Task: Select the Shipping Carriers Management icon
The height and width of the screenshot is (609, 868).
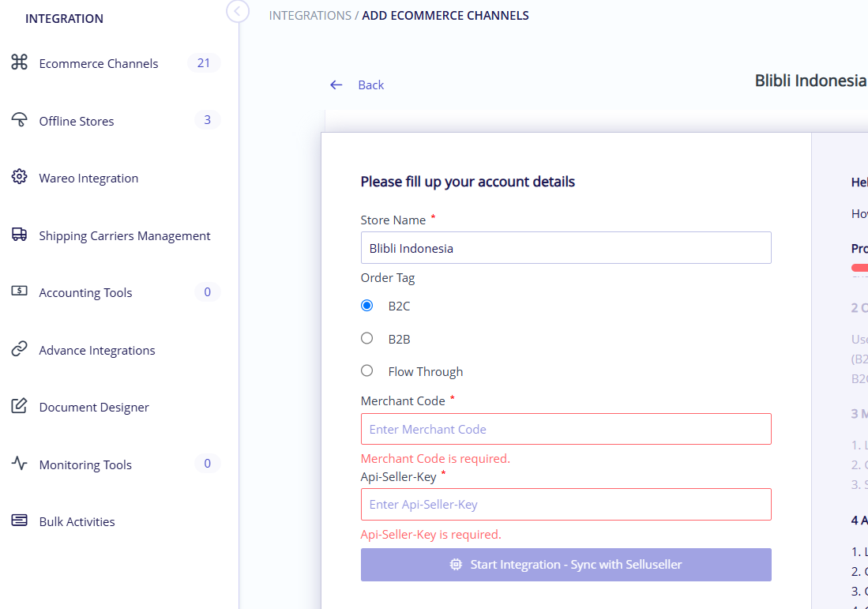Action: pyautogui.click(x=19, y=235)
